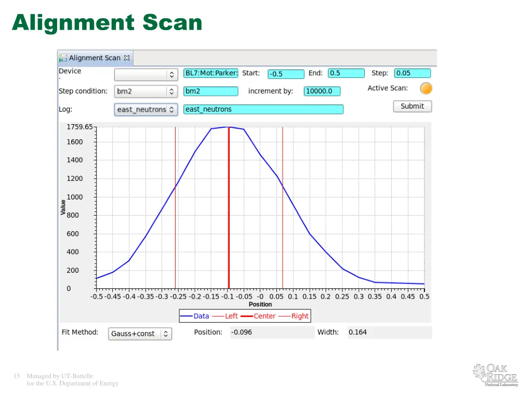The image size is (532, 399).
Task: Click the Center legend entry in plot
Action: (x=258, y=316)
